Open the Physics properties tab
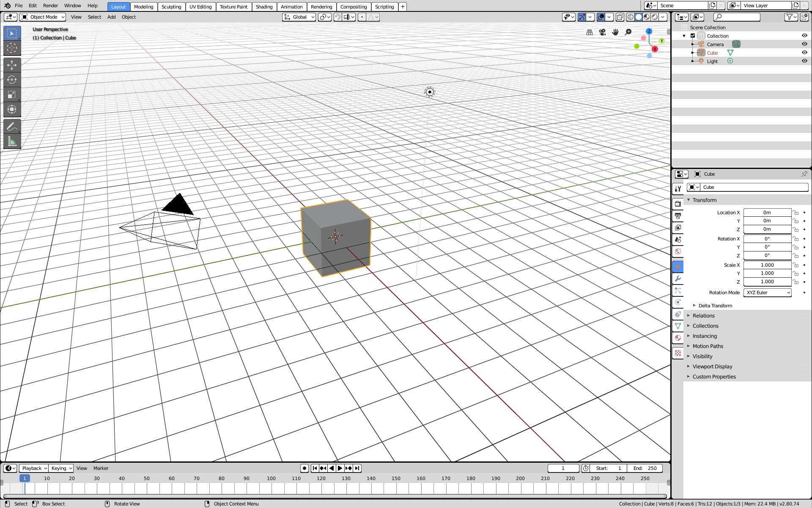The width and height of the screenshot is (812, 508). tap(678, 302)
